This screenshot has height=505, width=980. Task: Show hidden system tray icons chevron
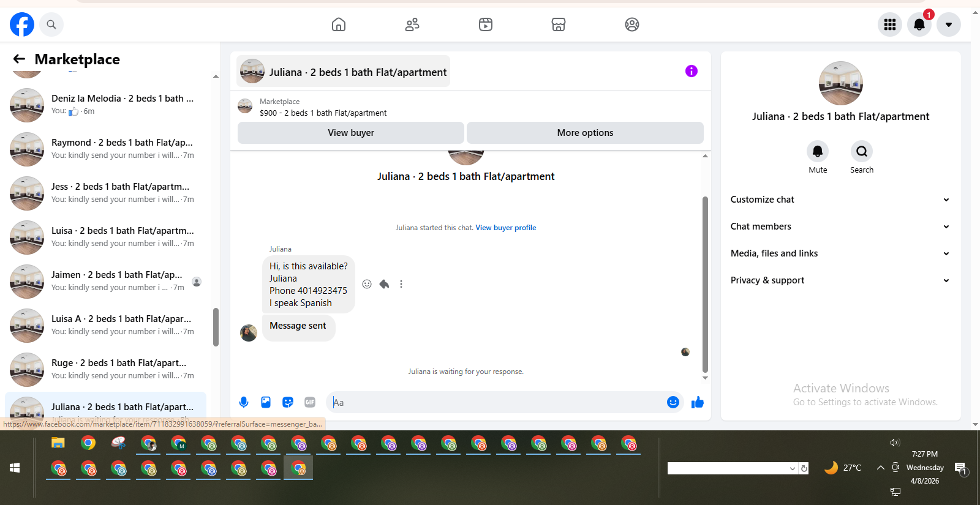click(x=880, y=468)
